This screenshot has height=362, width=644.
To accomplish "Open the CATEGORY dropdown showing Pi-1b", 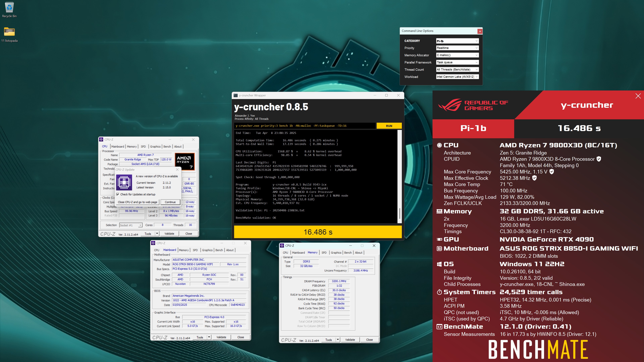I will [x=457, y=41].
